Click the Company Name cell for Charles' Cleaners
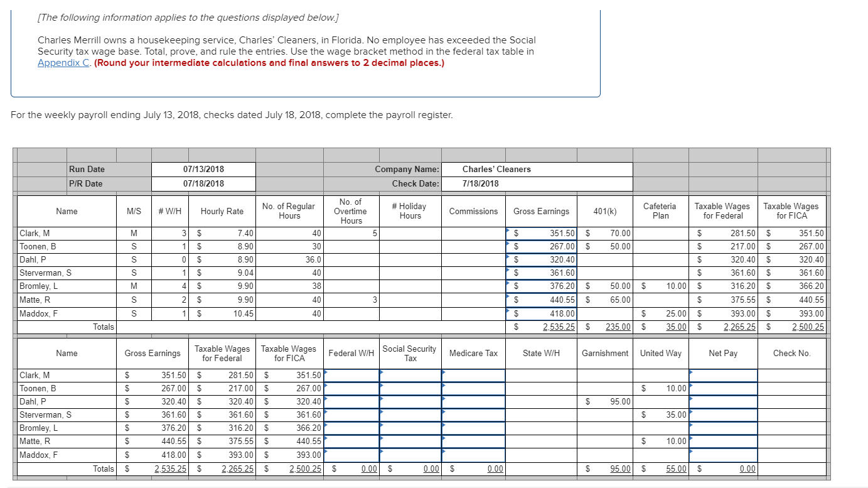868x488 pixels. 537,170
